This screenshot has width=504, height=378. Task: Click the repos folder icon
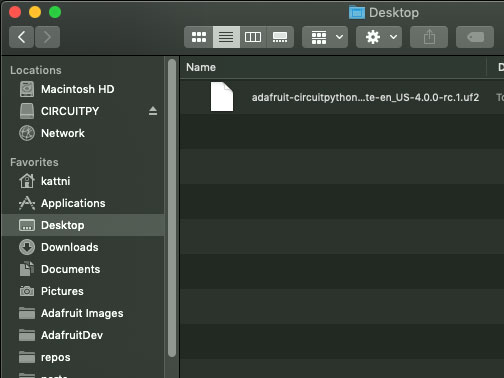[x=27, y=357]
